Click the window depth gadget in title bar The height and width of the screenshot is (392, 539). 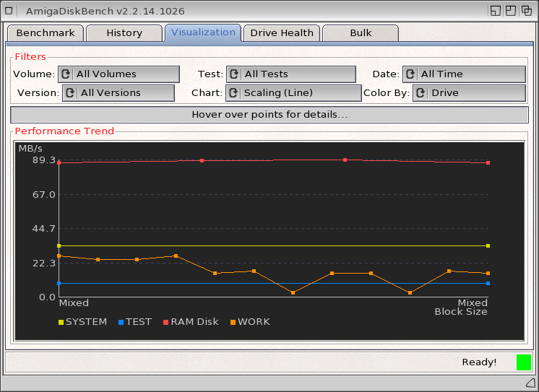(528, 11)
